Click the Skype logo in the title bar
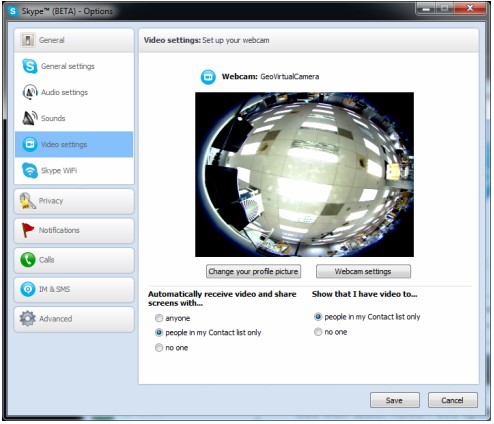The height and width of the screenshot is (424, 494). 13,11
